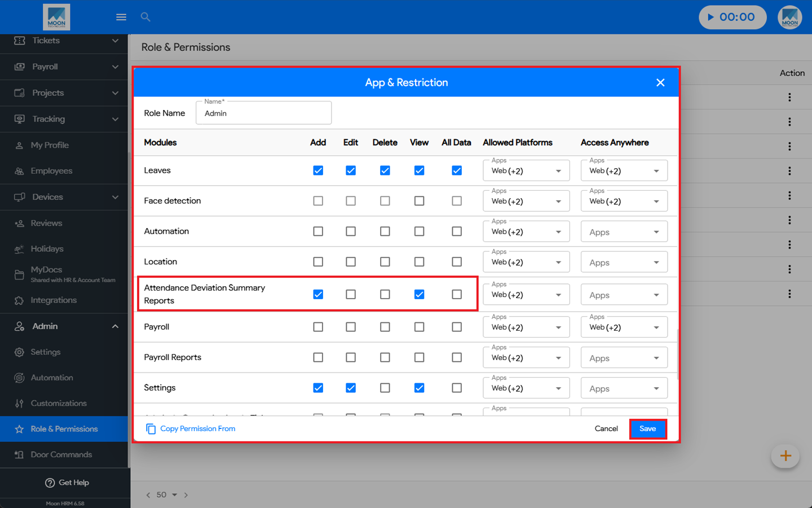
Task: Click Get Help link
Action: (x=74, y=483)
